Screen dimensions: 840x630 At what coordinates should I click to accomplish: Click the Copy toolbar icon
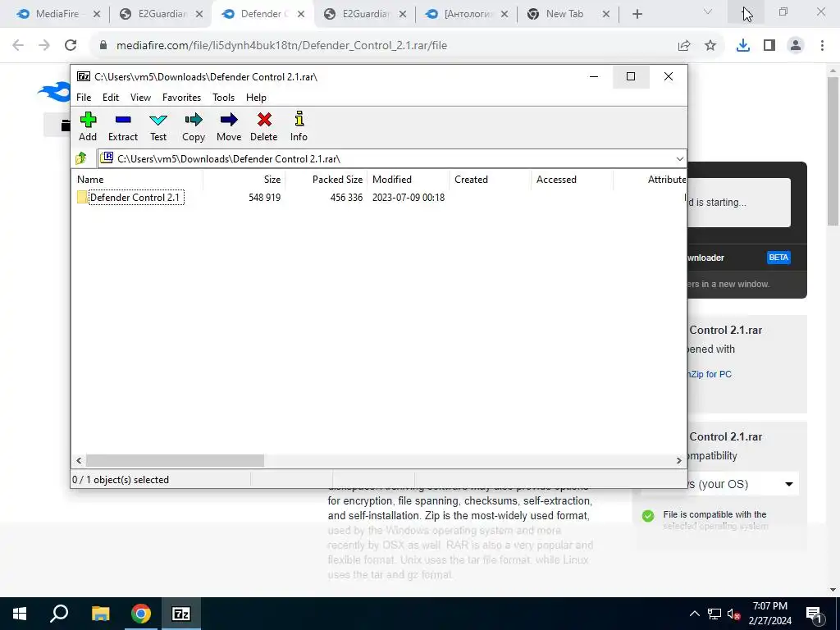click(194, 127)
